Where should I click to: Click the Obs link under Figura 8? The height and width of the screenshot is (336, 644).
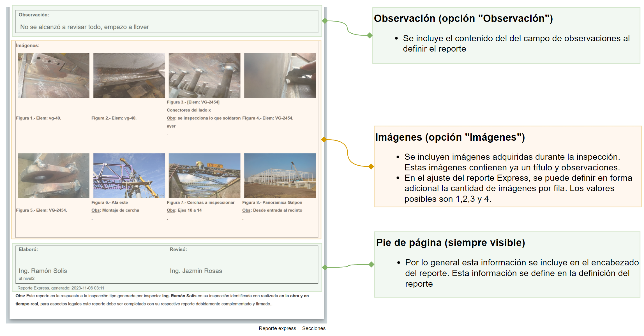(x=246, y=210)
